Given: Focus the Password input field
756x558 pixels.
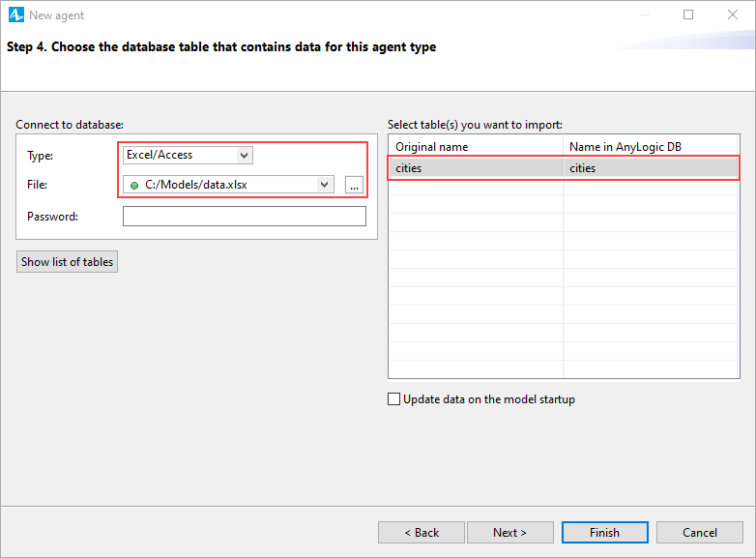Looking at the screenshot, I should click(244, 216).
